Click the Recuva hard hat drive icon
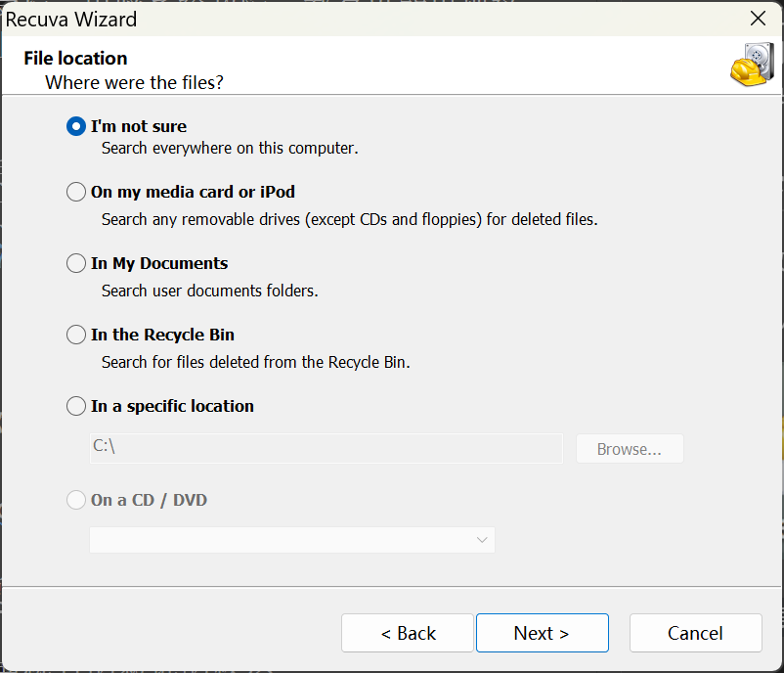 [x=753, y=64]
